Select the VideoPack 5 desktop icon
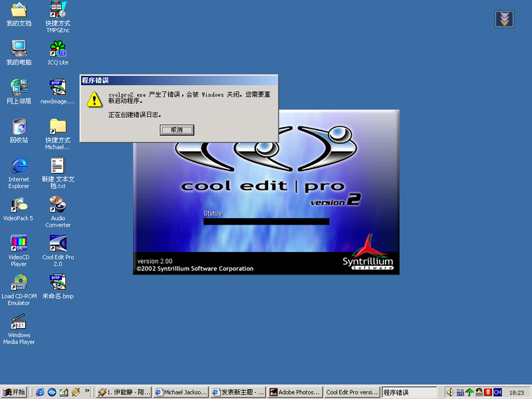532x399 pixels. point(19,209)
